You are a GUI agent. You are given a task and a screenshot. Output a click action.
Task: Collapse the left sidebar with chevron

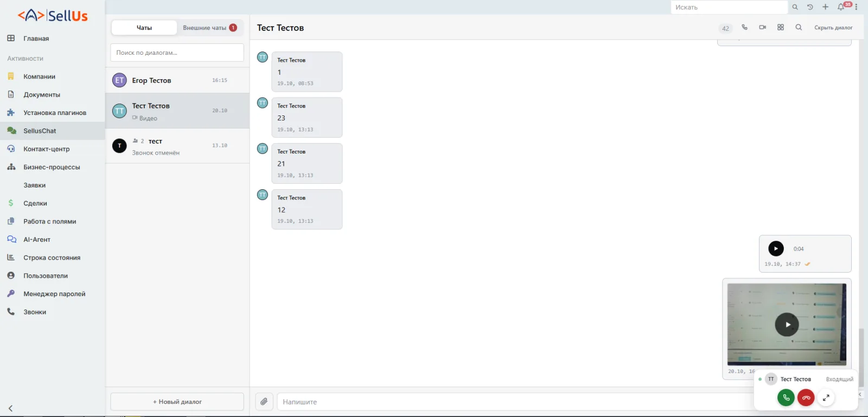[x=10, y=408]
